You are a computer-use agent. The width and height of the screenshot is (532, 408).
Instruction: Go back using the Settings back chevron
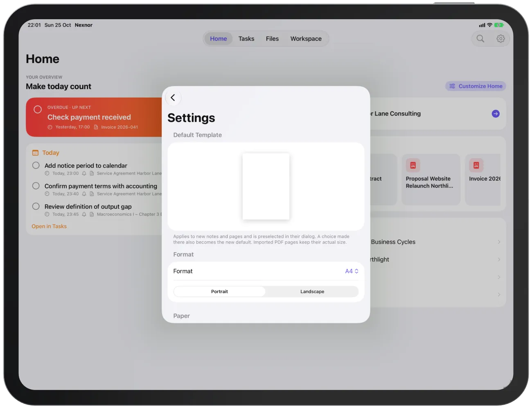tap(173, 98)
